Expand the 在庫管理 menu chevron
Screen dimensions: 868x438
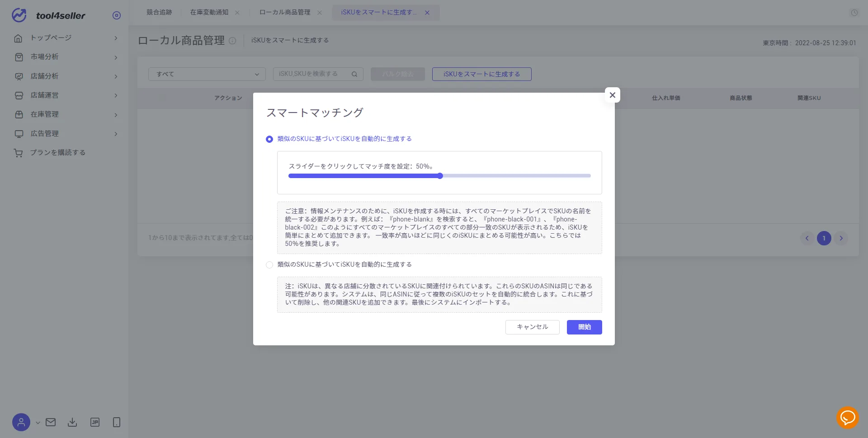pos(116,115)
